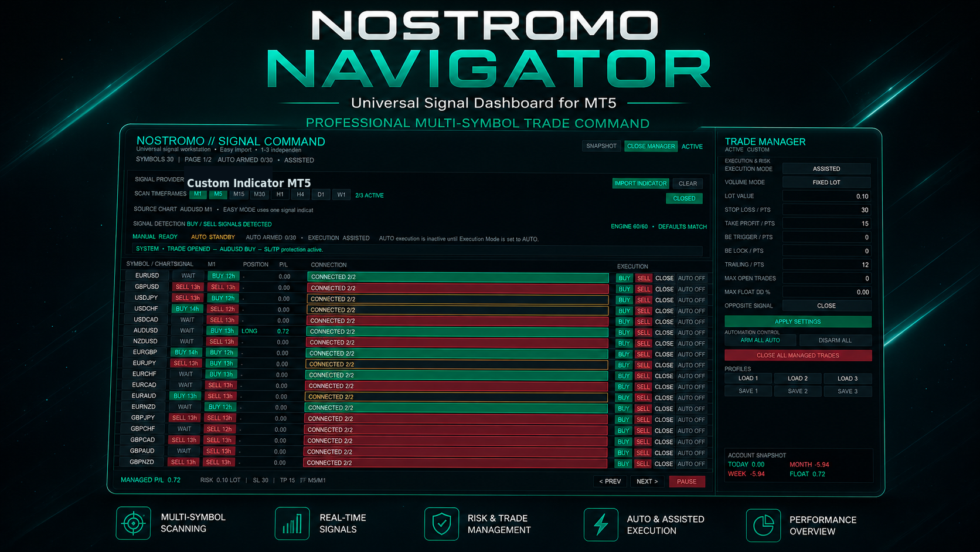The width and height of the screenshot is (980, 552).
Task: Click USDJPY CONNECTED 2/2 outlined bar
Action: pyautogui.click(x=458, y=299)
